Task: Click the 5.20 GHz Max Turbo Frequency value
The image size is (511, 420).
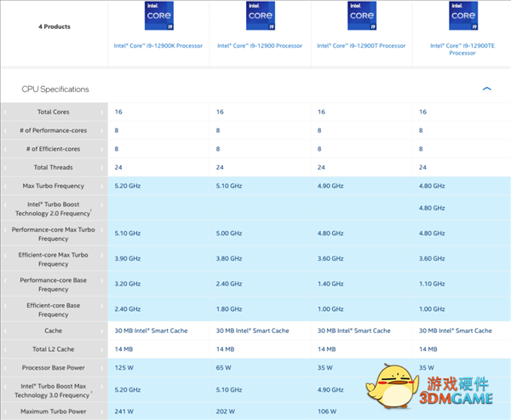Action: 128,186
